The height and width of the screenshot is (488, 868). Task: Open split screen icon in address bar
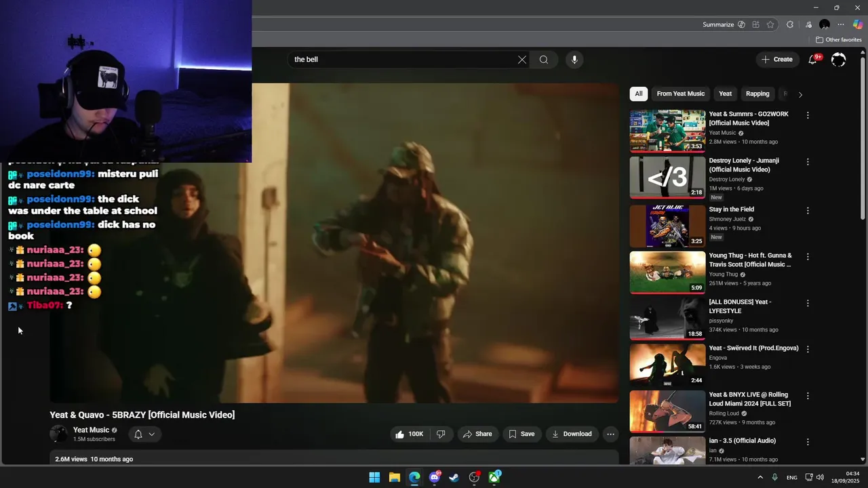click(755, 24)
